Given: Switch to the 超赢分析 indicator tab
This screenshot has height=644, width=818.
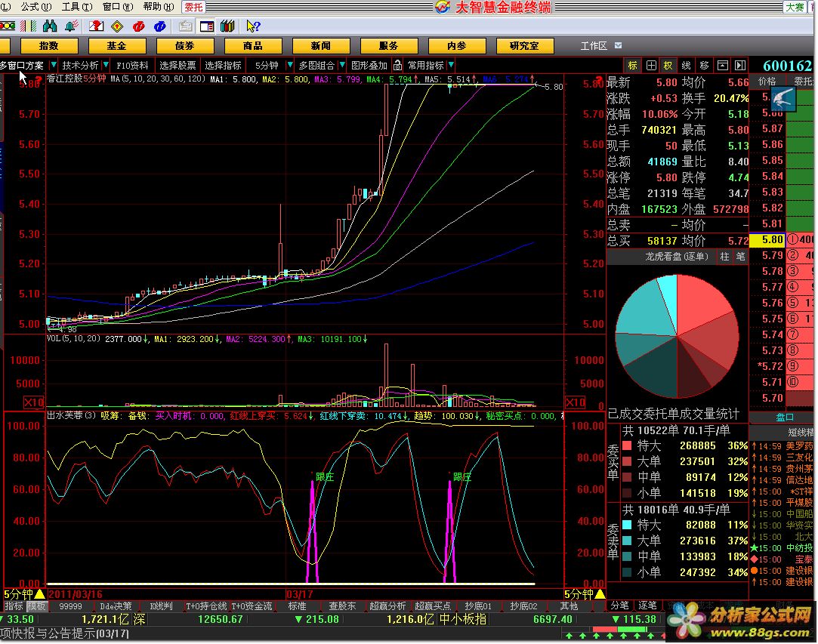Looking at the screenshot, I should point(387,606).
